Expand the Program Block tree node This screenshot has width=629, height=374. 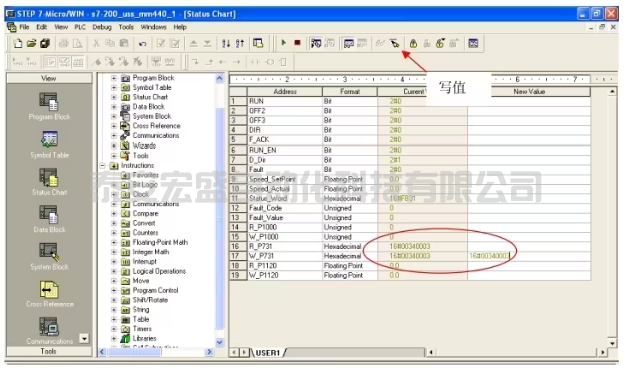click(114, 78)
